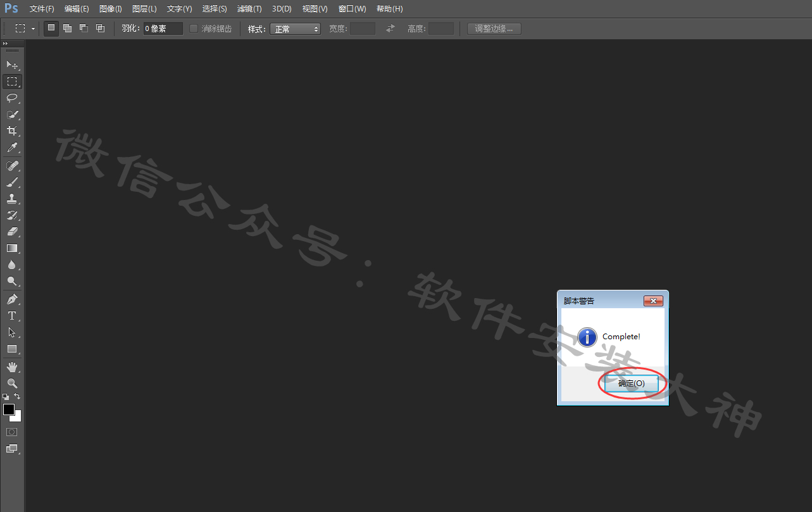Click the 高度 height field
812x512 pixels.
coord(440,28)
